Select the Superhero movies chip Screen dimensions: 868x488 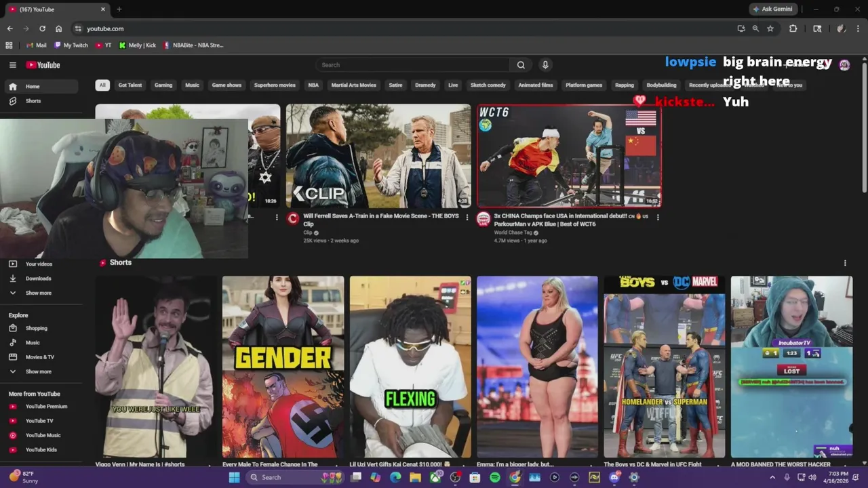click(275, 85)
